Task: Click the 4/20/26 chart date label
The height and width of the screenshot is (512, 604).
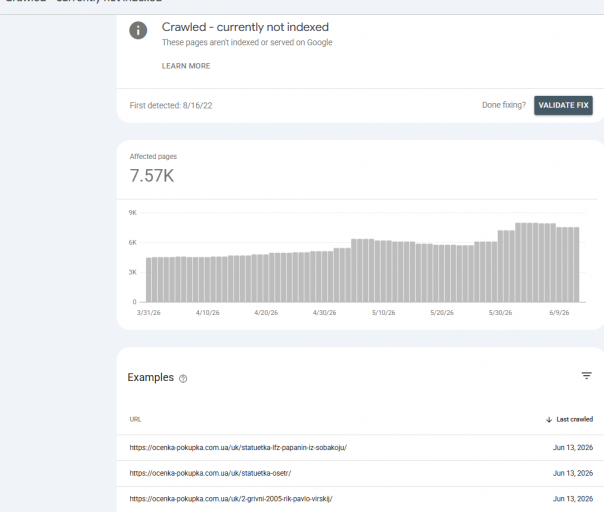Action: tap(266, 312)
